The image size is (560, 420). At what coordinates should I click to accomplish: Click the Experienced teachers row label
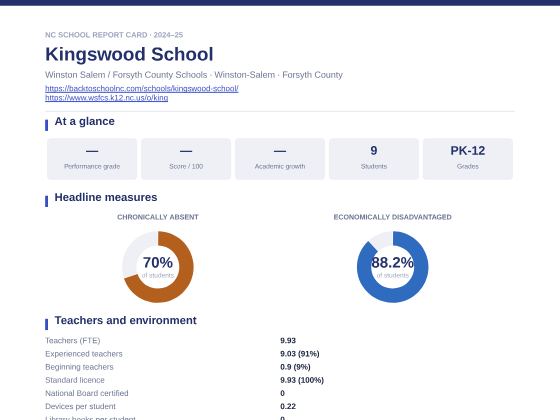84,354
